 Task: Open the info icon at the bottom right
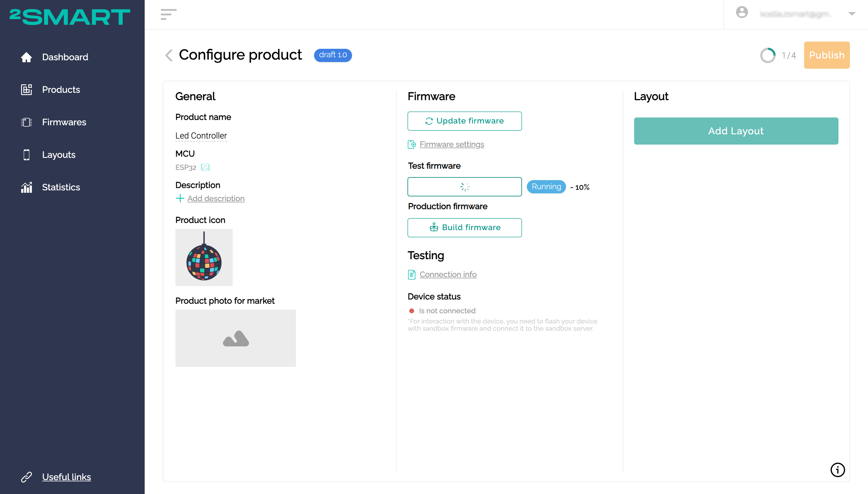(837, 470)
